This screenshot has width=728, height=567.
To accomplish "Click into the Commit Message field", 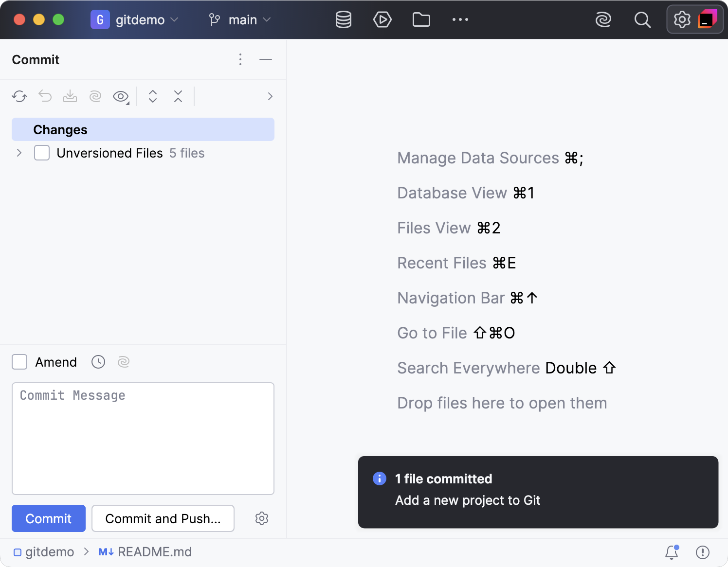I will pos(143,438).
